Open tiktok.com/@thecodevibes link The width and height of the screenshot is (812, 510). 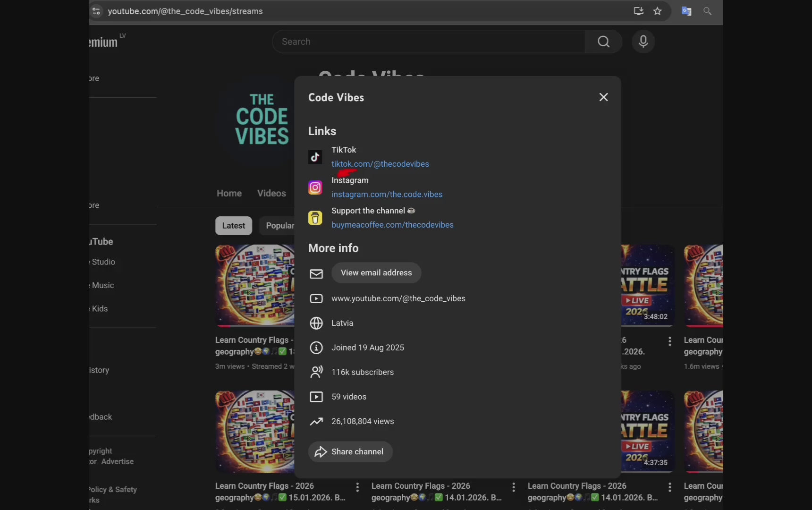[x=380, y=164]
